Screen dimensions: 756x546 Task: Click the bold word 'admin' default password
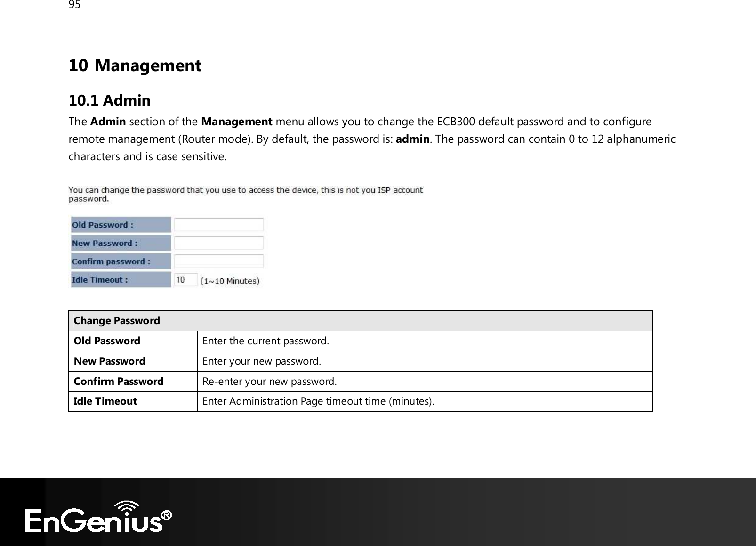[x=413, y=139]
